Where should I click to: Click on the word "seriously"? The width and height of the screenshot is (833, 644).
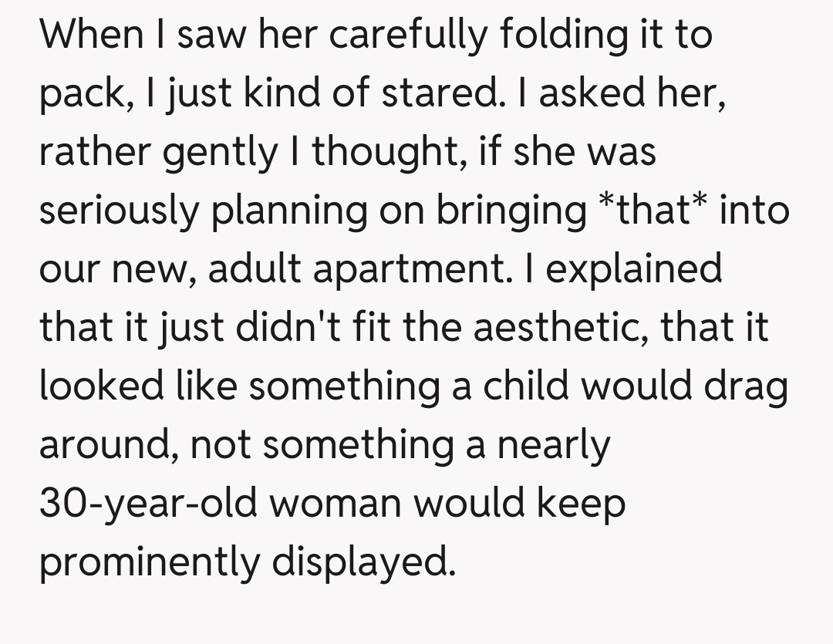(x=119, y=211)
